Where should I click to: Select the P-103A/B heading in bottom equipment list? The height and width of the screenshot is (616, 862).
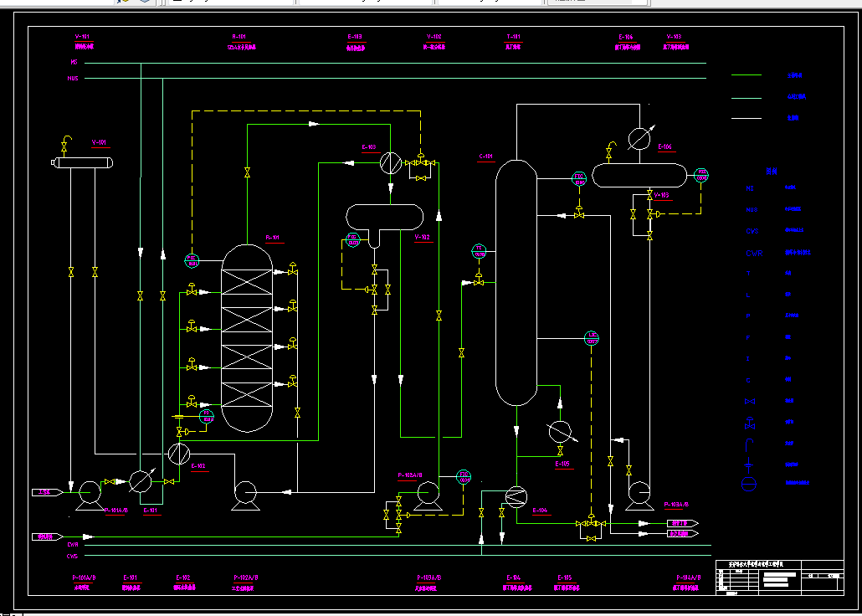point(429,577)
